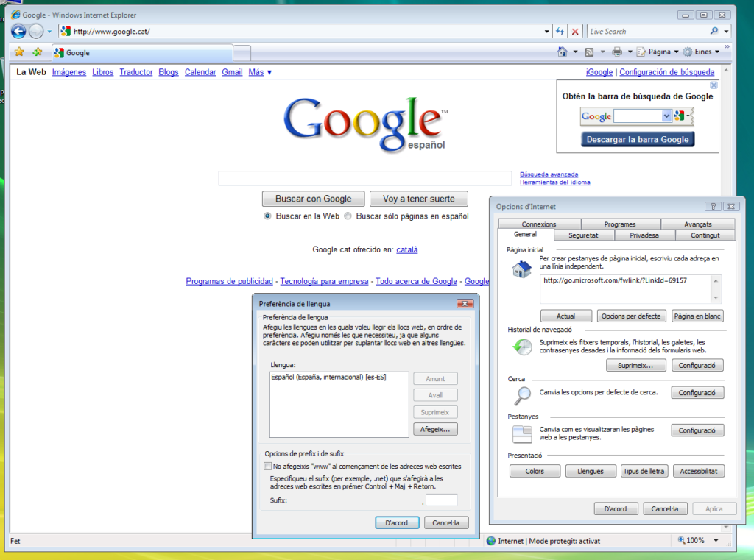Click the Colors button under Presentació
Screen dimensions: 754x560
click(x=535, y=471)
